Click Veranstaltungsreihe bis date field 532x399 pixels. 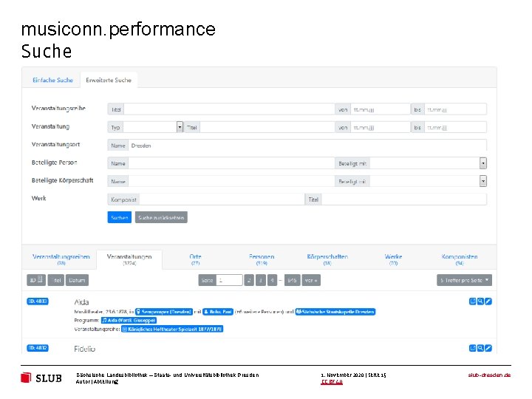pos(455,109)
